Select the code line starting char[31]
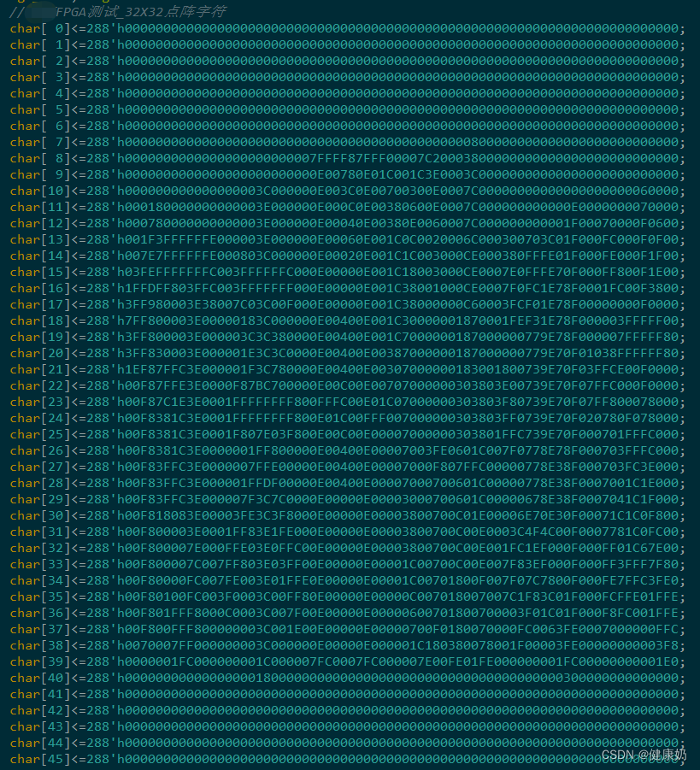This screenshot has height=770, width=700. 347,532
